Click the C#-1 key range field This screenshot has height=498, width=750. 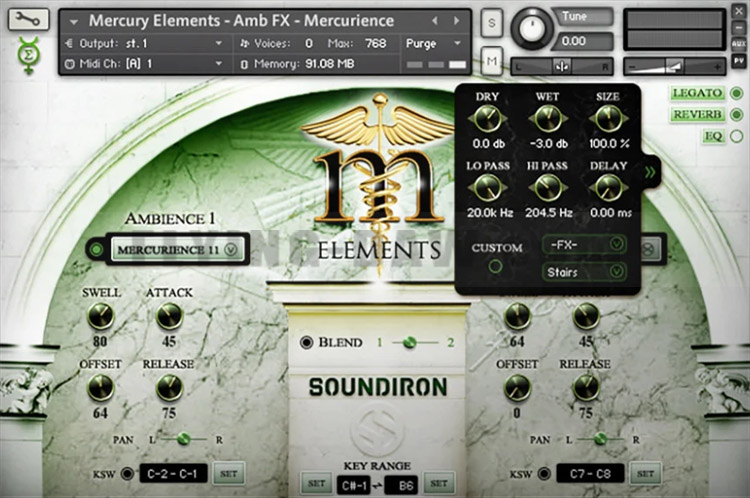coord(354,485)
